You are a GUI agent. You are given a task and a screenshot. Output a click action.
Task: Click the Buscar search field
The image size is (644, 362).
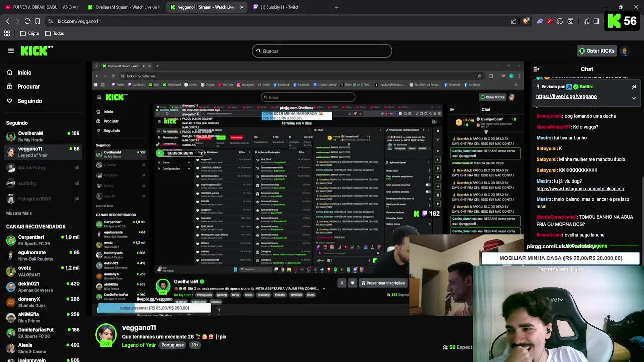pyautogui.click(x=322, y=51)
